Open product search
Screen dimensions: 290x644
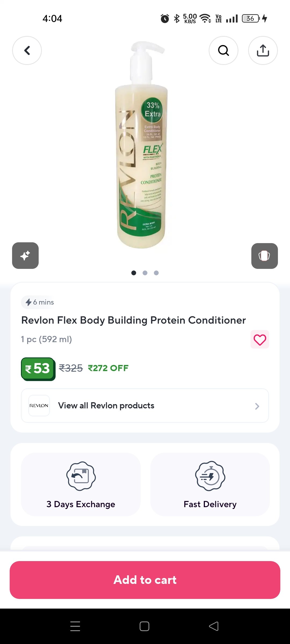click(x=223, y=50)
